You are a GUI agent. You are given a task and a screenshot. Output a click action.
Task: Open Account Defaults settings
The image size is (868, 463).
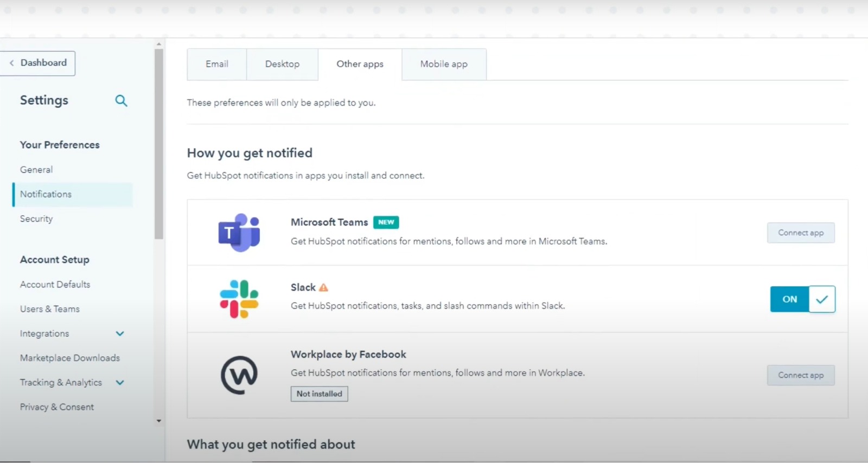55,284
